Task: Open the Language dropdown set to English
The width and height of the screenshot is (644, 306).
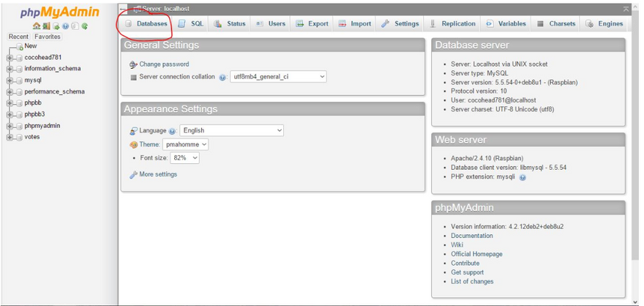Action: 231,130
